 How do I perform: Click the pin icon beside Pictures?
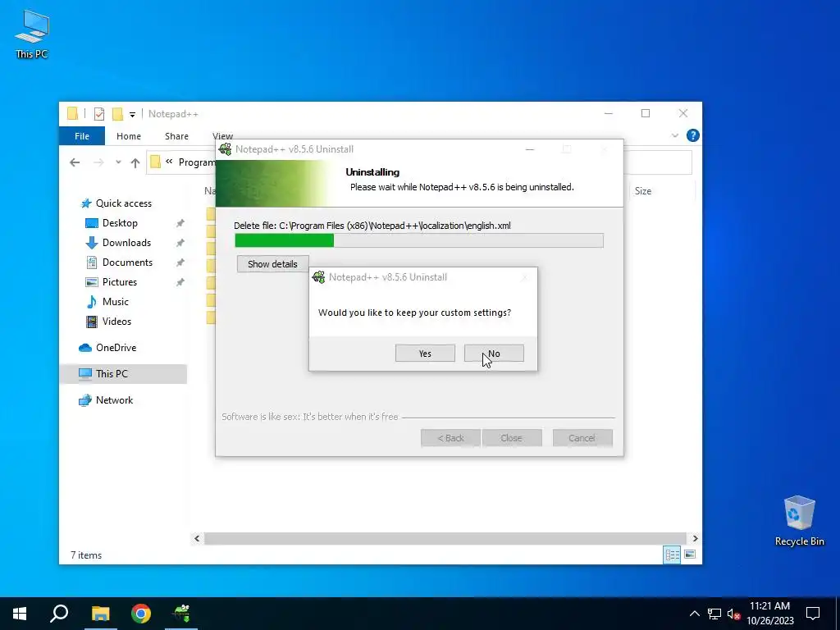pos(180,282)
